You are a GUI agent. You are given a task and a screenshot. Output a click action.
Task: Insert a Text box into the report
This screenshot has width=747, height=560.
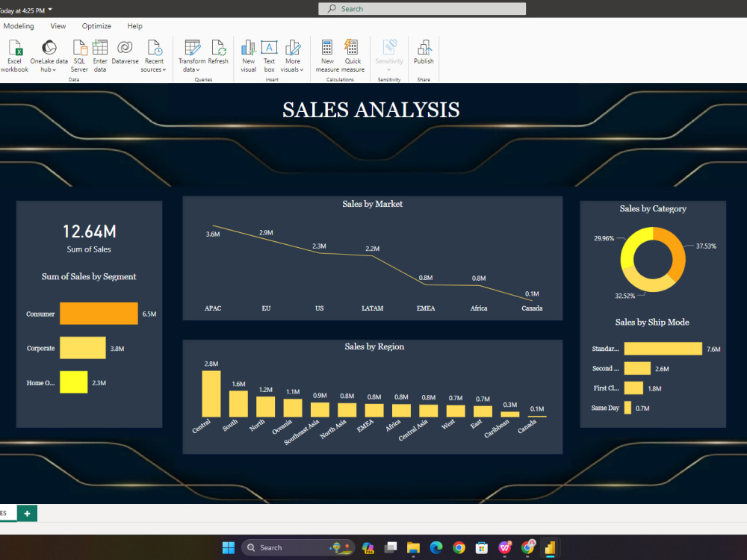269,54
